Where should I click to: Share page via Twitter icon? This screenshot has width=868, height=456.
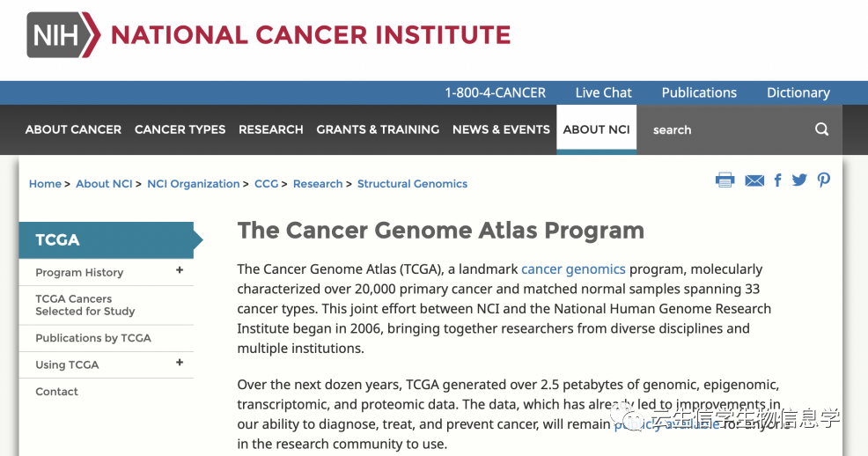click(799, 180)
